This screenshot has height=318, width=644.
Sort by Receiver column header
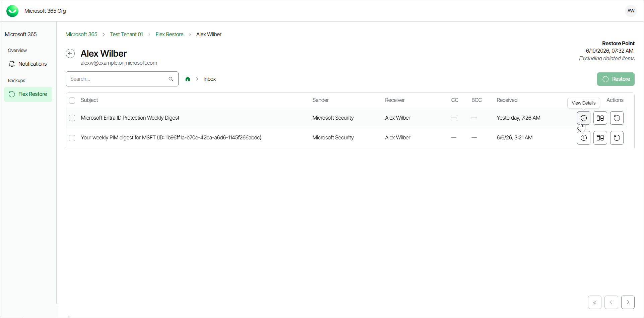pyautogui.click(x=395, y=100)
